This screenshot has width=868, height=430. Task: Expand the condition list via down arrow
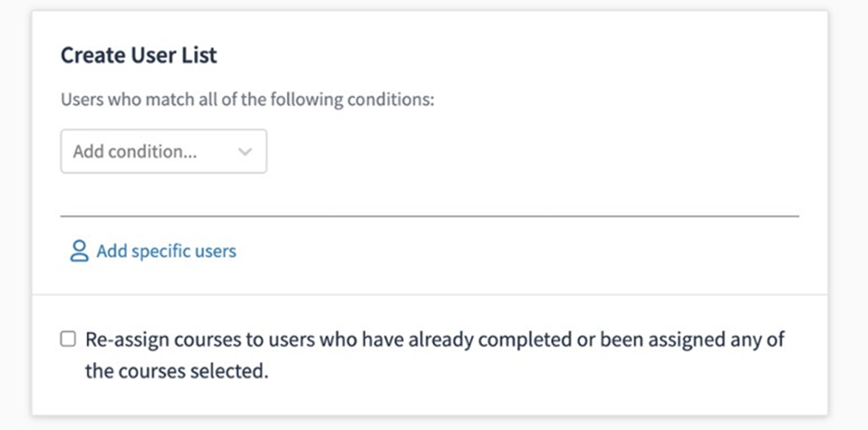pyautogui.click(x=245, y=152)
